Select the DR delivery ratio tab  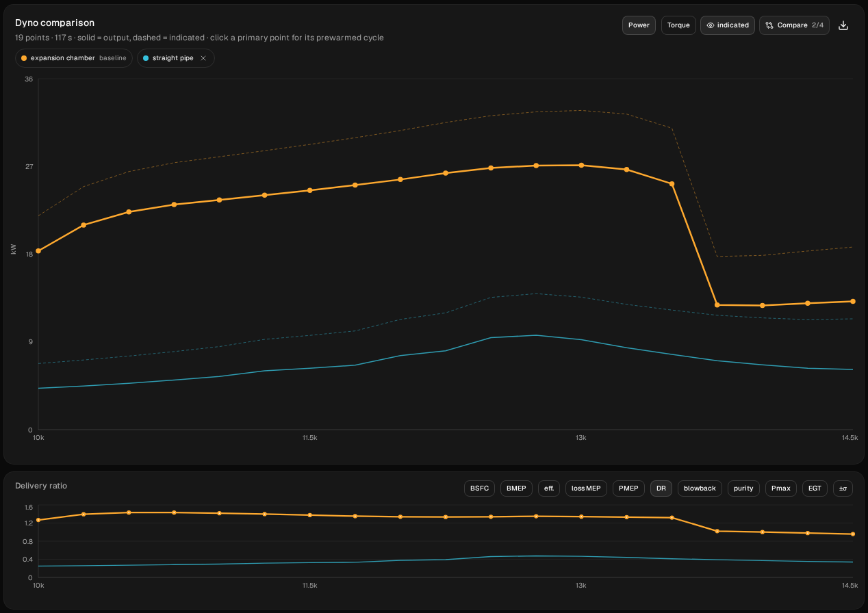(661, 488)
